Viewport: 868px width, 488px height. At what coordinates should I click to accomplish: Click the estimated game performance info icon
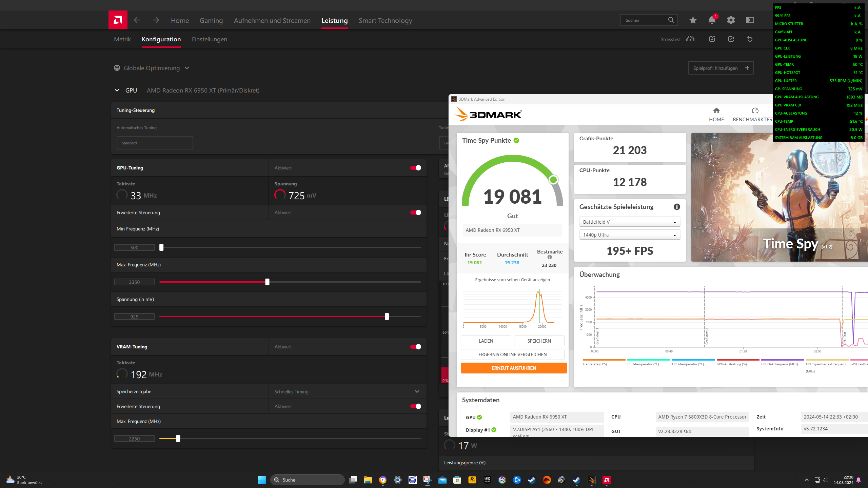pyautogui.click(x=677, y=207)
